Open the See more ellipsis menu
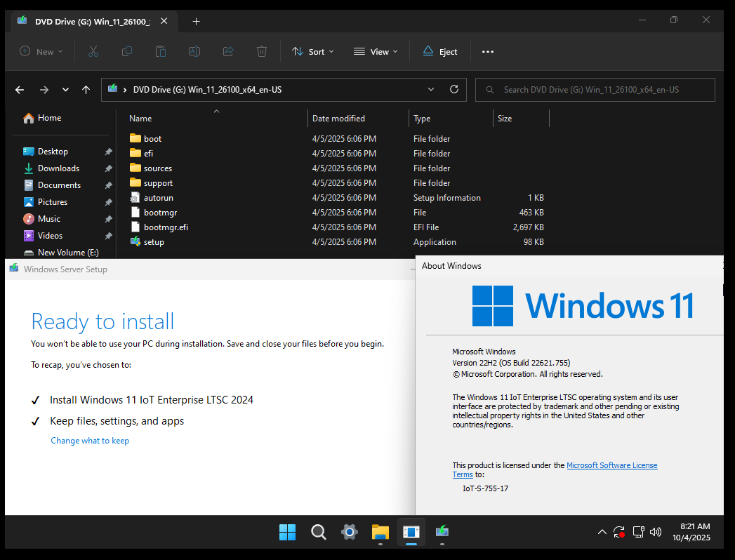The height and width of the screenshot is (560, 735). [487, 51]
